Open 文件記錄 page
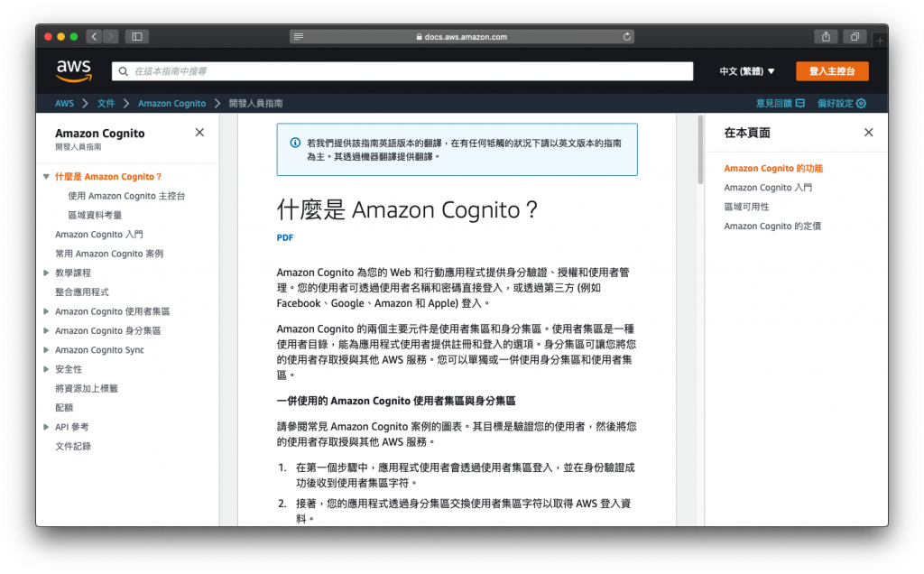The width and height of the screenshot is (924, 574). [x=73, y=446]
